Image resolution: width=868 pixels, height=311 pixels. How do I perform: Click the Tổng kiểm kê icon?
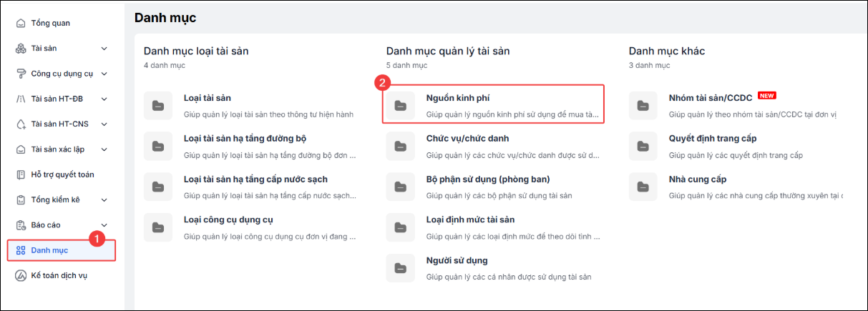[21, 199]
